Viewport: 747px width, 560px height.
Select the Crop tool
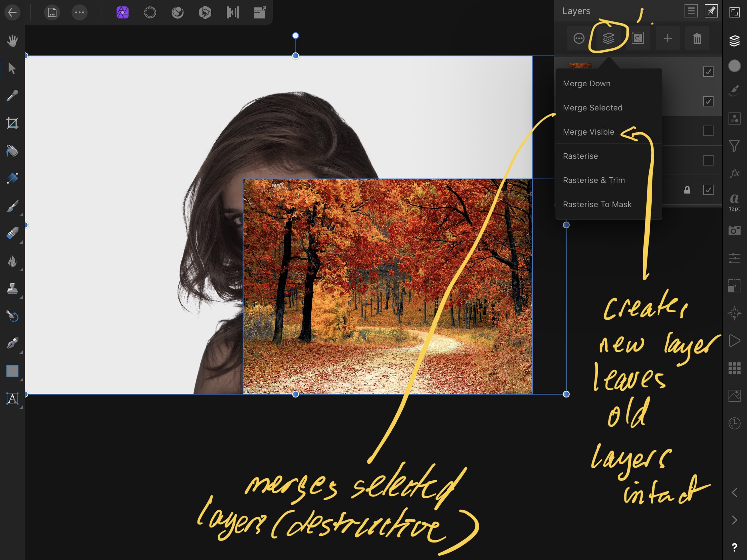point(12,123)
